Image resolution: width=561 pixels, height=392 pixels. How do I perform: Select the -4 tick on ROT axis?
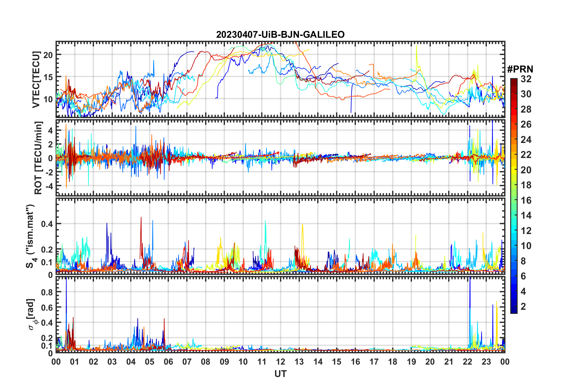tap(49, 186)
